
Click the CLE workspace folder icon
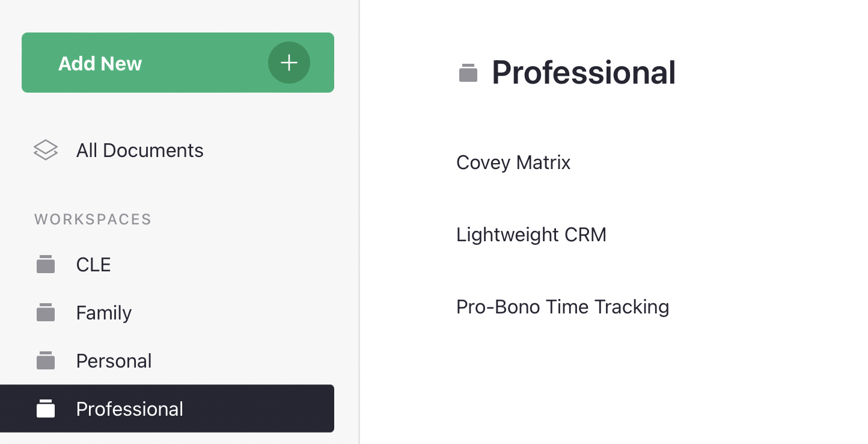(46, 264)
